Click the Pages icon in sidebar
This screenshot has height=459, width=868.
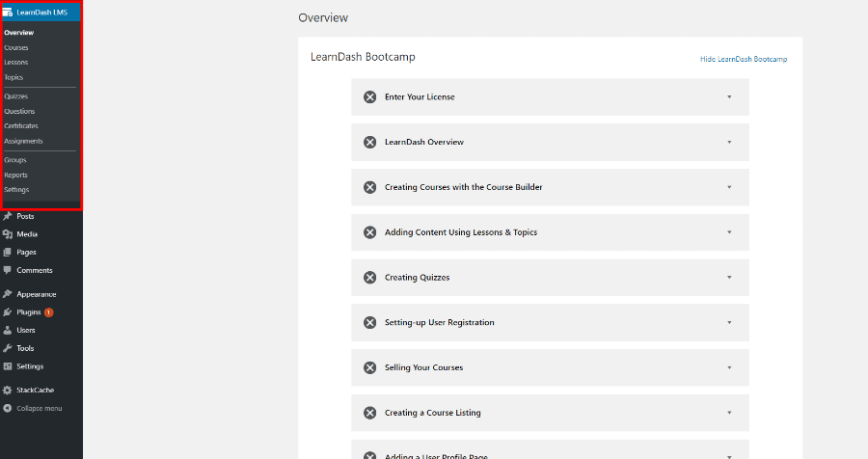coord(7,252)
